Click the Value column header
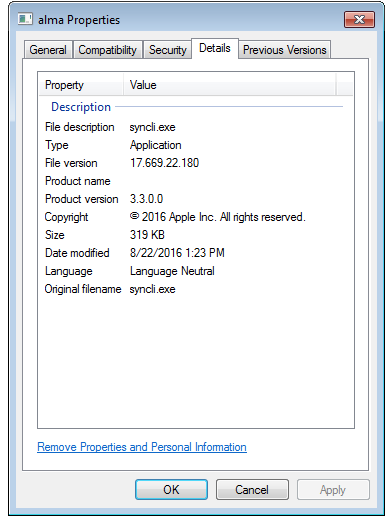 click(x=229, y=85)
